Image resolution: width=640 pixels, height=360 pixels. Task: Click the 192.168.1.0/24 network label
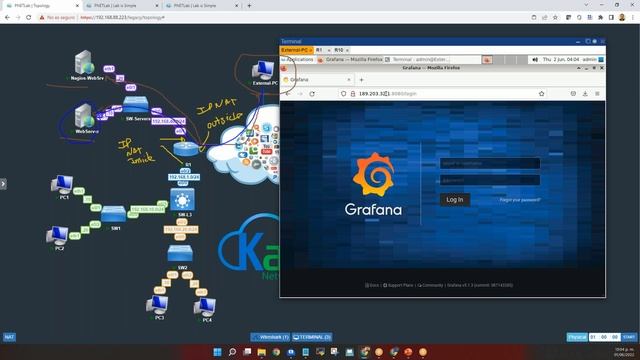coord(184,178)
